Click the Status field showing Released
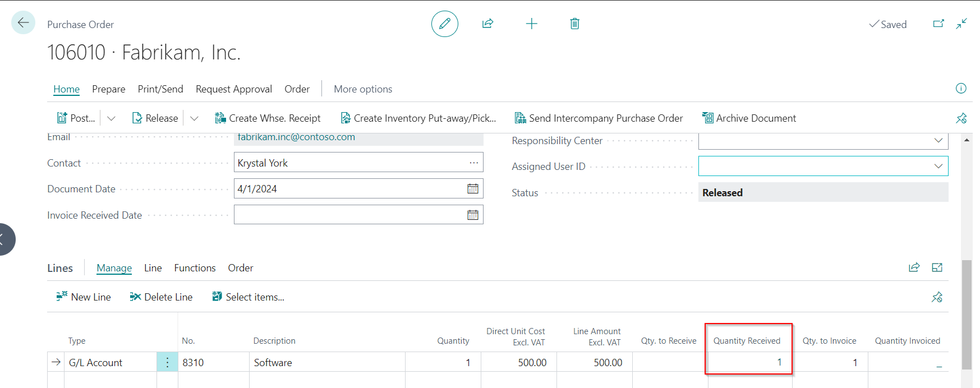Screen dimensions: 980x388 point(823,192)
